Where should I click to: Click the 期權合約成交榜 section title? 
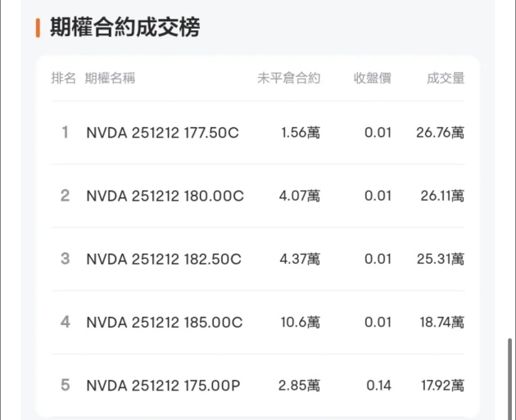point(124,27)
